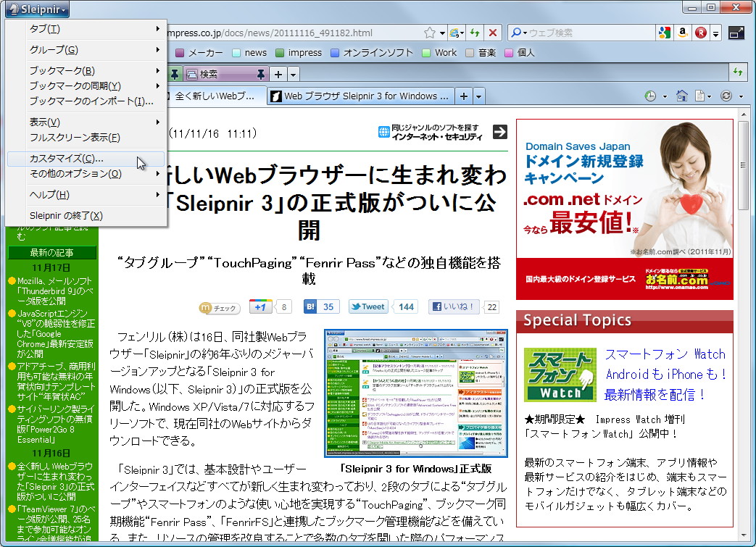Choose カスタマイズ(C)... menu item
Viewport: 756px width, 547px height.
(x=86, y=159)
